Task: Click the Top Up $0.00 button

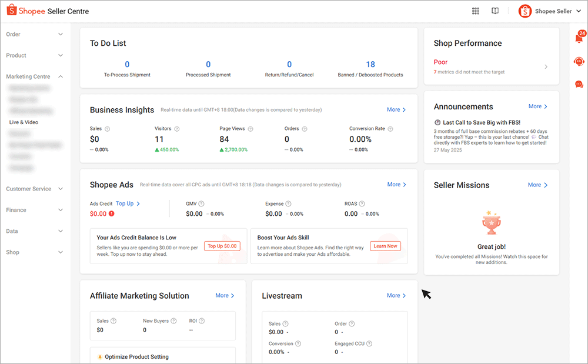Action: (222, 246)
